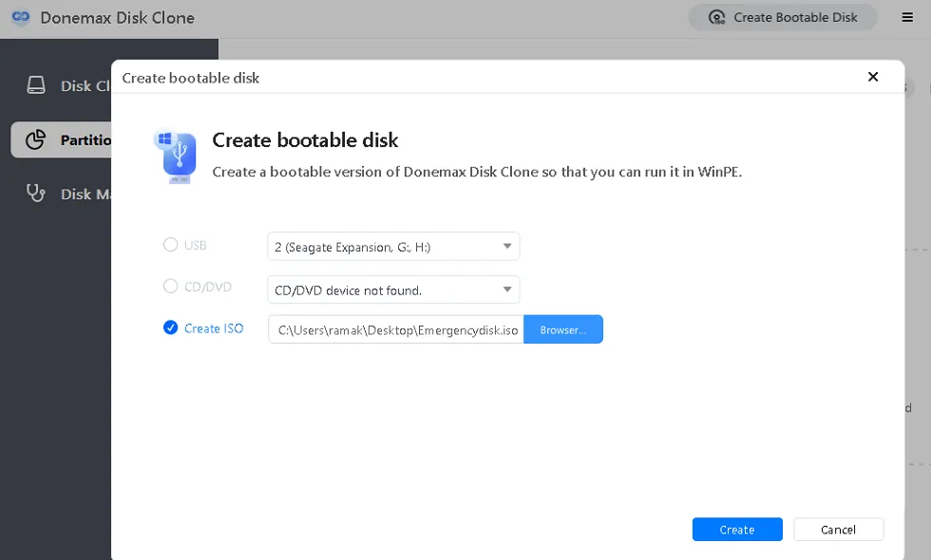Cancel the bootable disk dialog
The image size is (931, 560).
point(838,530)
